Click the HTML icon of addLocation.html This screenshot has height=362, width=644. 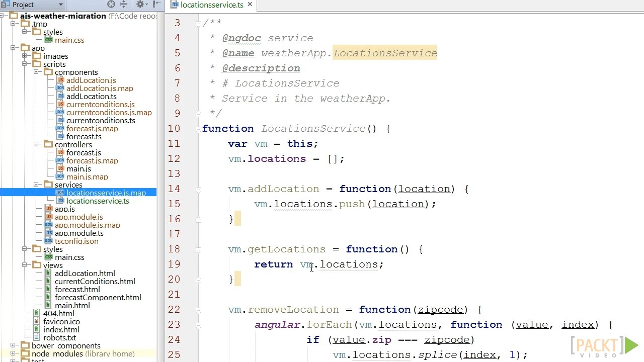48,273
